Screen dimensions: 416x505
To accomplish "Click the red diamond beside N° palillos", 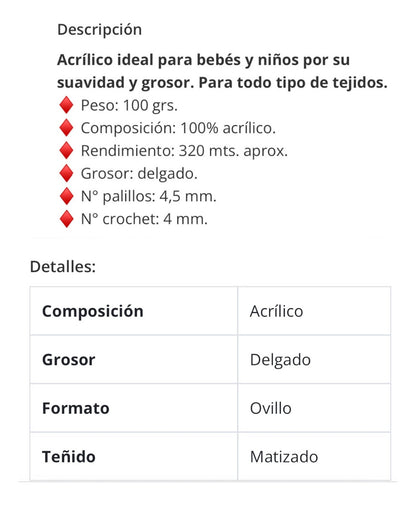I will (66, 196).
